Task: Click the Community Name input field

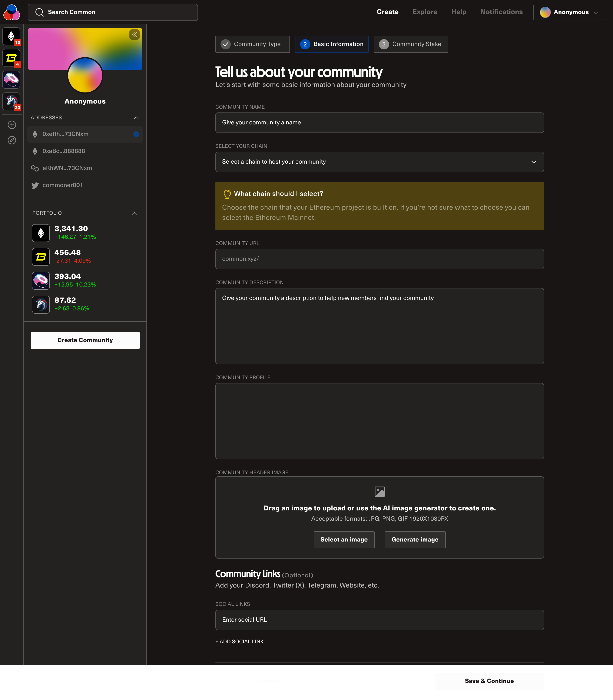Action: (x=379, y=122)
